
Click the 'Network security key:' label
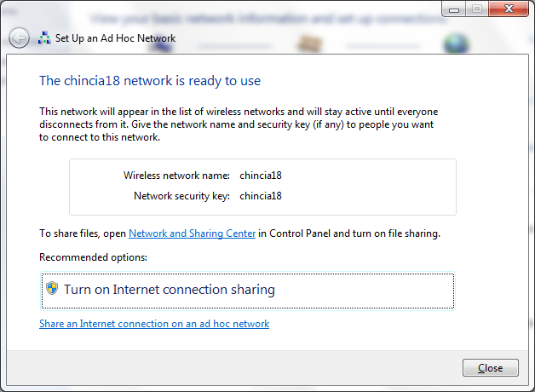pyautogui.click(x=181, y=196)
